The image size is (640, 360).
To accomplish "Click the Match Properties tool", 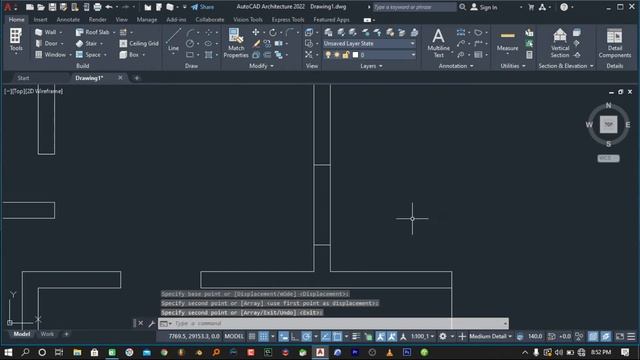I will 236,43.
